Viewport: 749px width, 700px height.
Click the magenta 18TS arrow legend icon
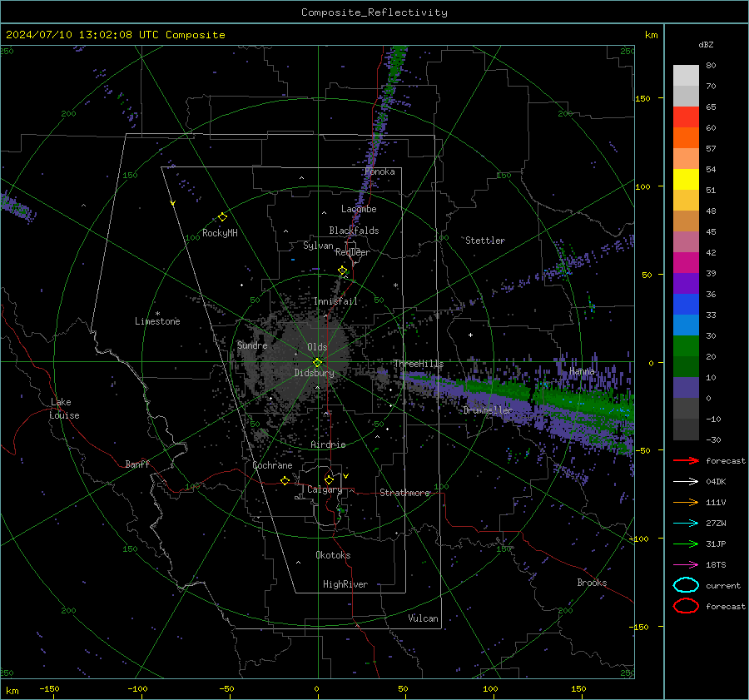[x=686, y=565]
